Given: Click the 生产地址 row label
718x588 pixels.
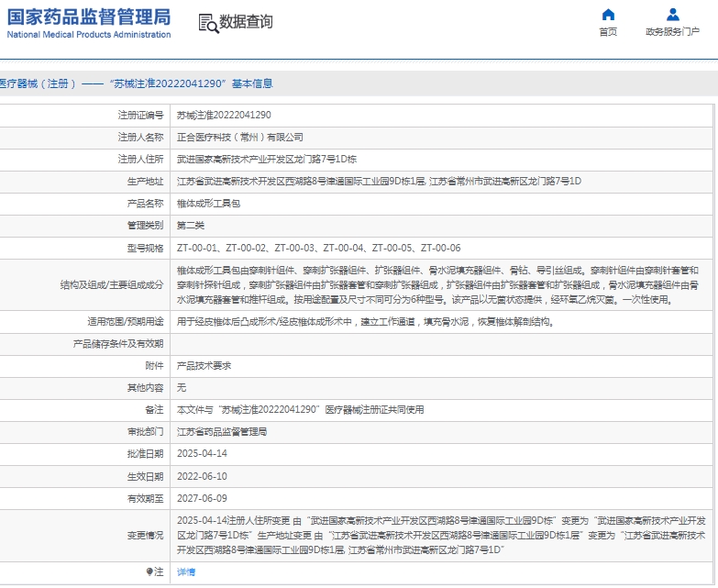Looking at the screenshot, I should (145, 182).
